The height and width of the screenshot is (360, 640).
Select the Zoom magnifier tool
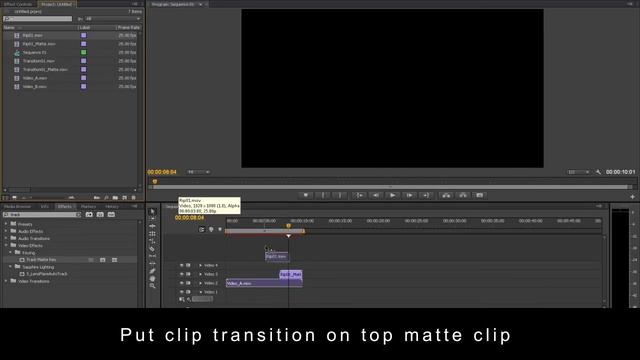(152, 286)
